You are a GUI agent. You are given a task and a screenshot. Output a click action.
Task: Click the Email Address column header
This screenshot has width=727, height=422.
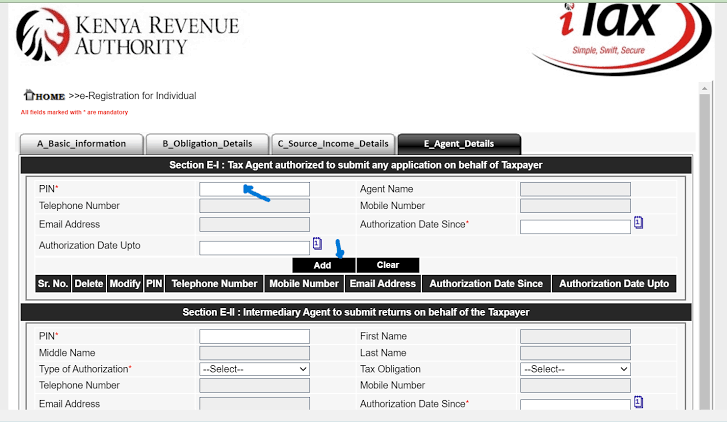coord(383,284)
